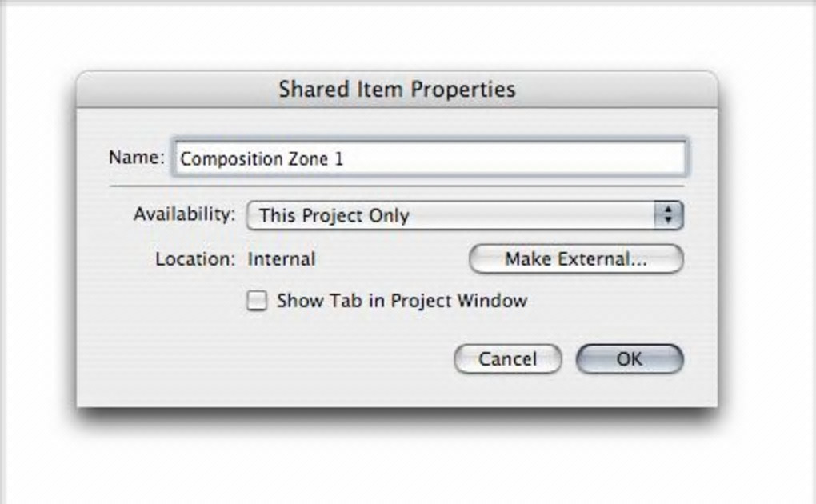Click the horizontal separator under Name
This screenshot has height=504, width=816.
click(x=397, y=186)
